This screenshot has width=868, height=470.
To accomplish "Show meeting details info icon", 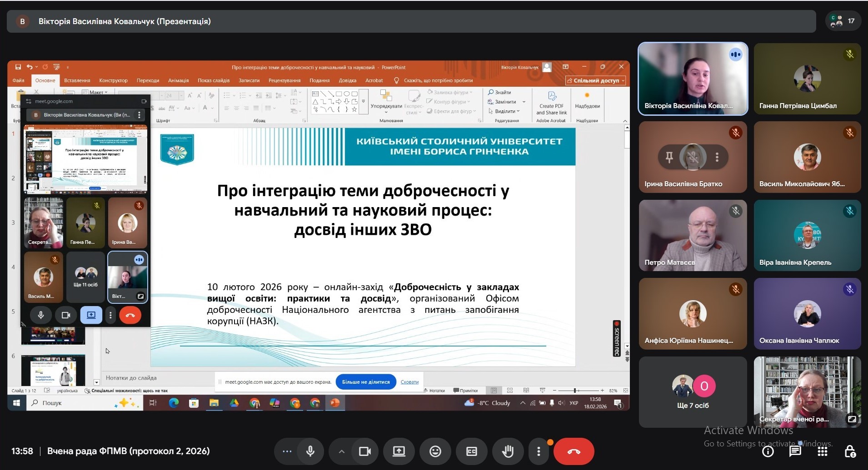I will [x=768, y=451].
